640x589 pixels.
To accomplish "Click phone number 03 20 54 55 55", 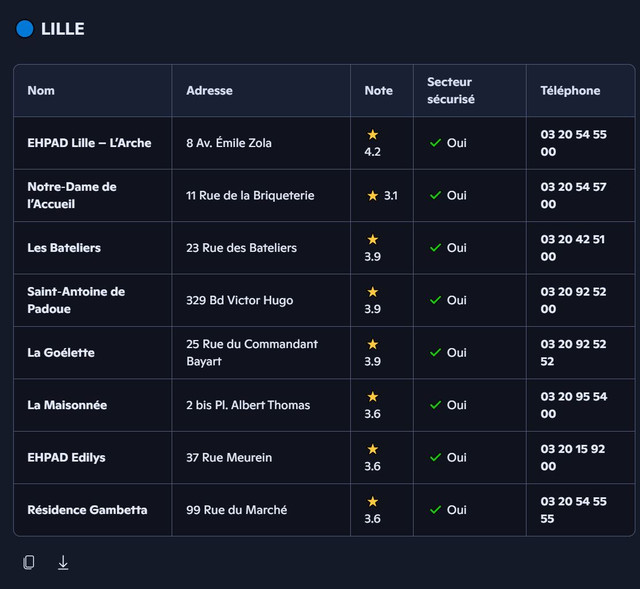I will (573, 510).
